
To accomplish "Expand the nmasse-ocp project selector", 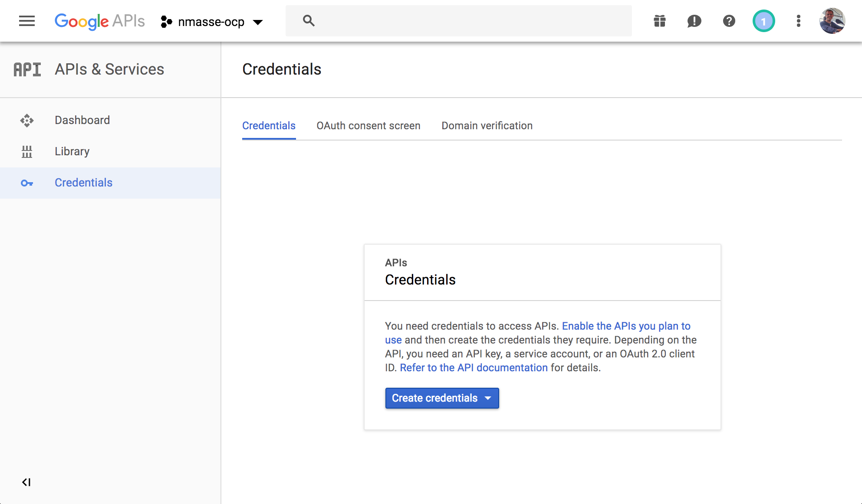I will (x=212, y=22).
